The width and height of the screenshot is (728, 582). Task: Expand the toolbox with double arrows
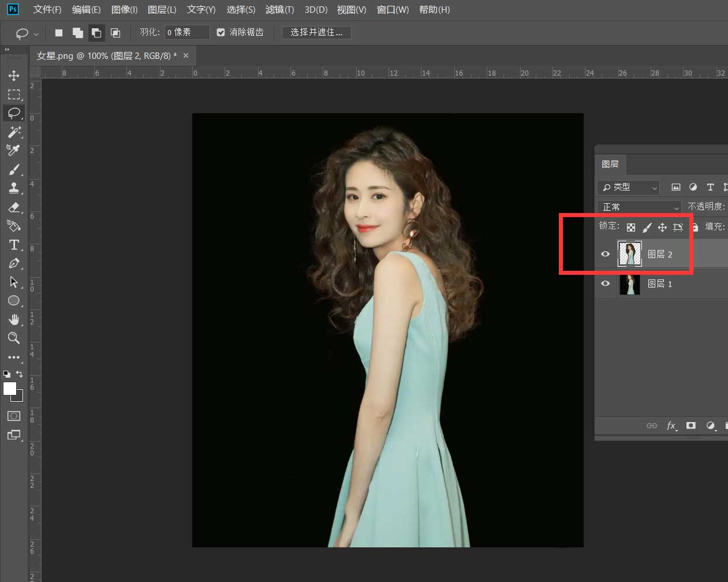pyautogui.click(x=7, y=50)
